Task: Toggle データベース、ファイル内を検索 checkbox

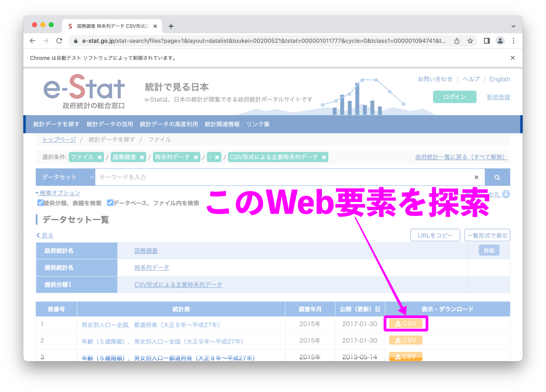Action: coord(110,203)
